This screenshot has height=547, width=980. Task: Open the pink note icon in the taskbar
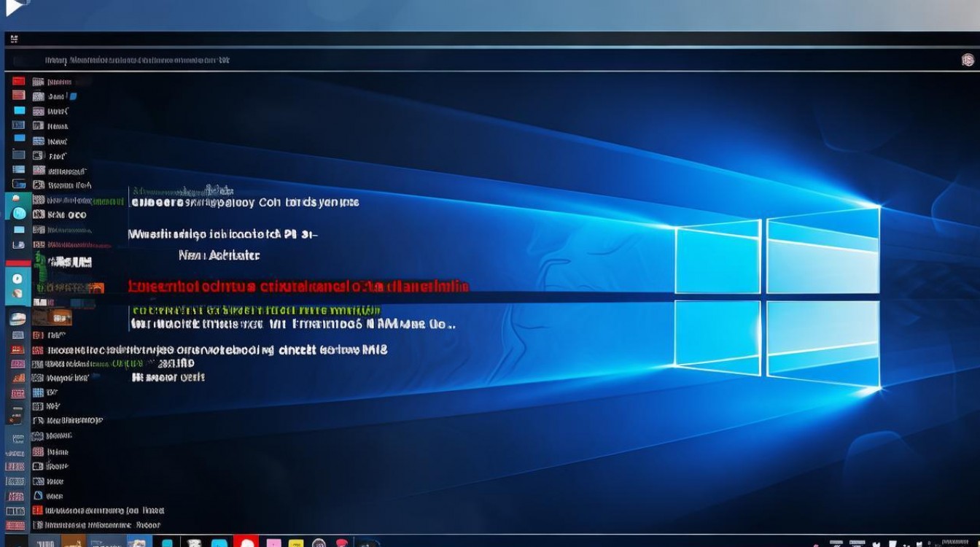click(x=273, y=543)
